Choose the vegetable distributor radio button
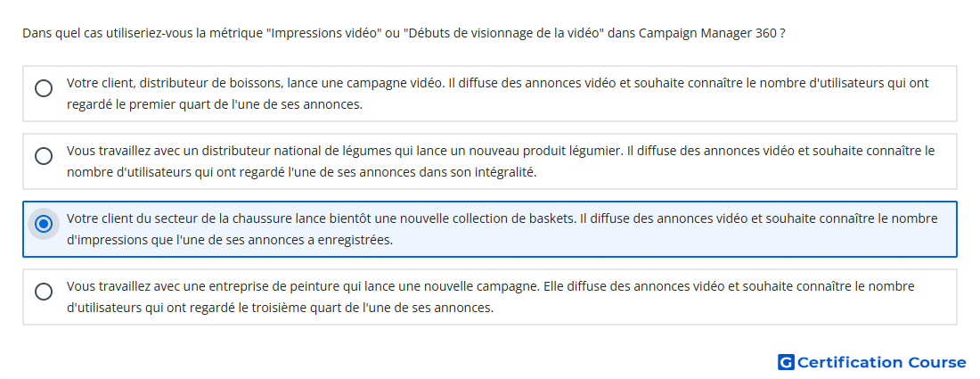Viewport: 980px width, 379px height. [44, 156]
